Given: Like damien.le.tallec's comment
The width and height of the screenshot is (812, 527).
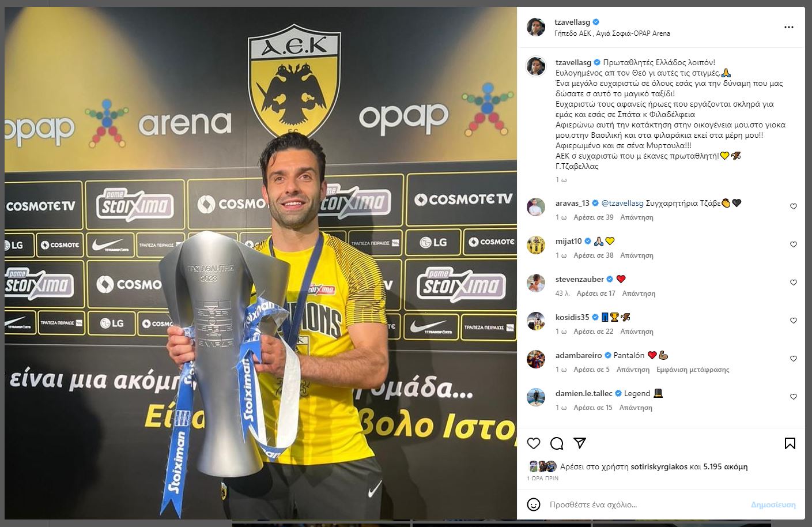Looking at the screenshot, I should pyautogui.click(x=794, y=397).
